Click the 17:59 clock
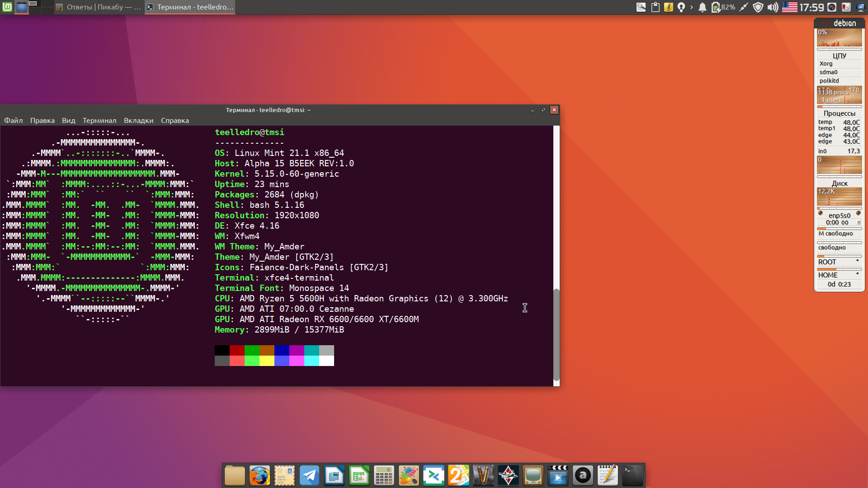 (x=811, y=7)
